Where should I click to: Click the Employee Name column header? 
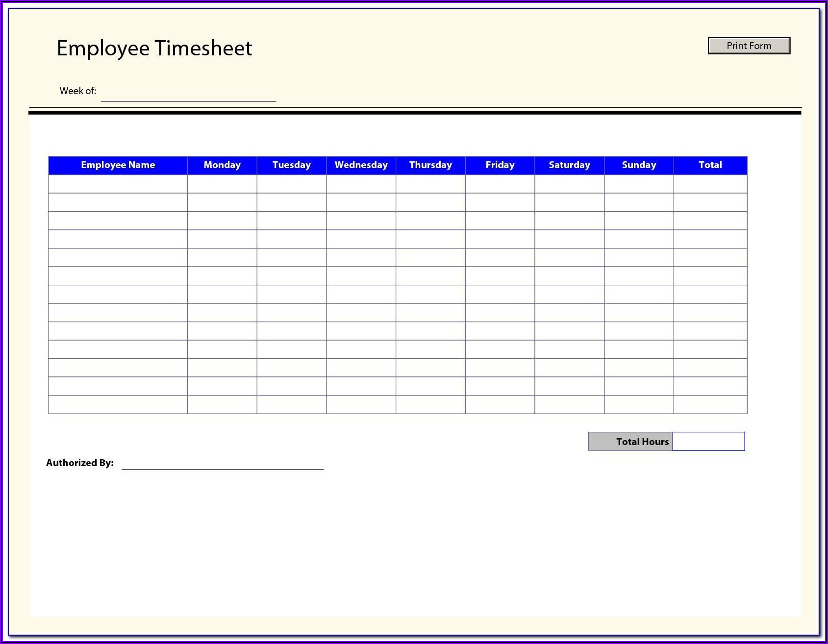[118, 165]
